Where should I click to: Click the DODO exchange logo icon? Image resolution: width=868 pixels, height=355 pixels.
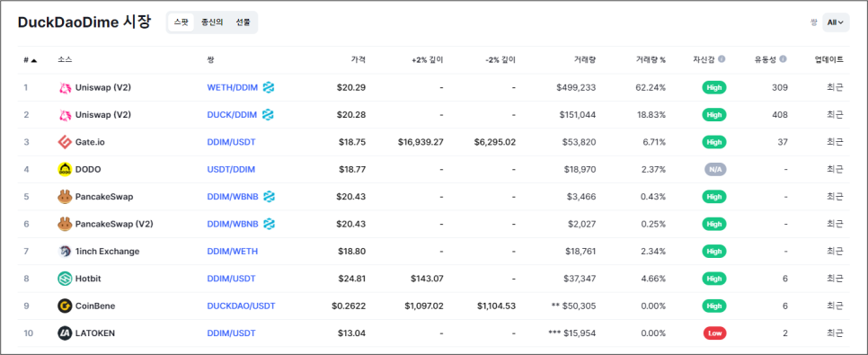65,170
